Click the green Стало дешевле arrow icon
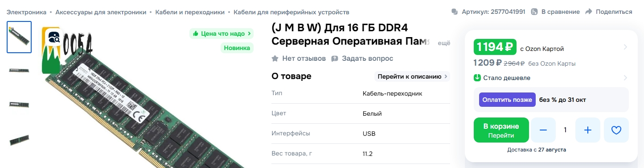 tap(477, 78)
